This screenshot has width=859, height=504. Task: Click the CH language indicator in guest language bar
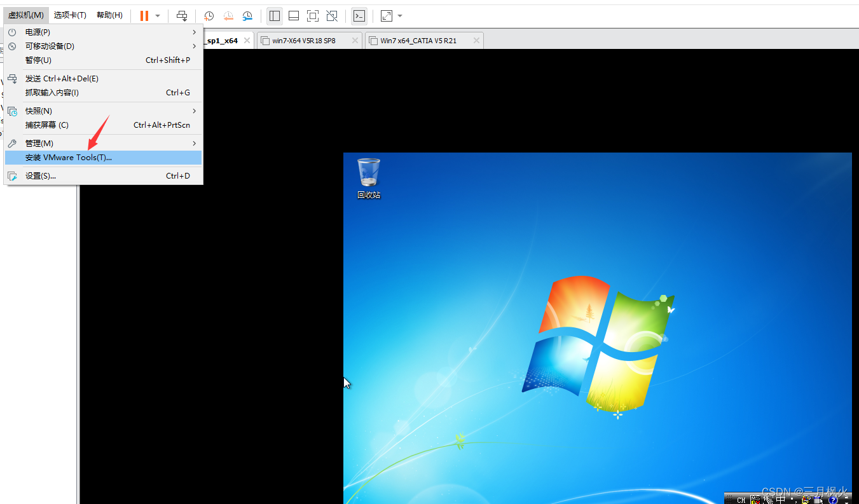pos(741,500)
